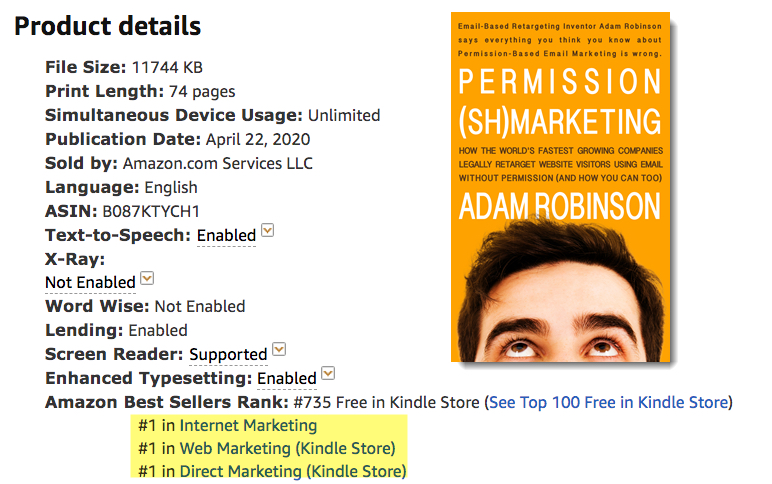
Task: Click the Publication Date April 22, 2020 text
Action: coord(258,139)
